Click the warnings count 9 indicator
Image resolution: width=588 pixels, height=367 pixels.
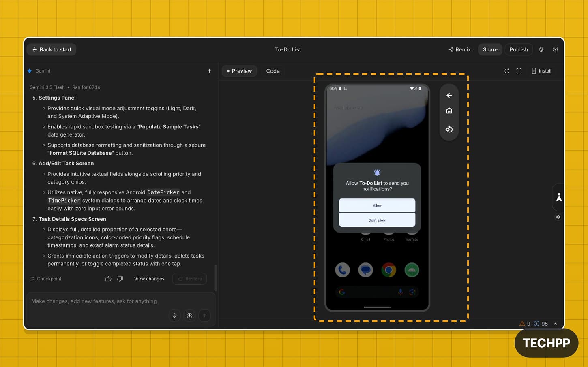(525, 324)
